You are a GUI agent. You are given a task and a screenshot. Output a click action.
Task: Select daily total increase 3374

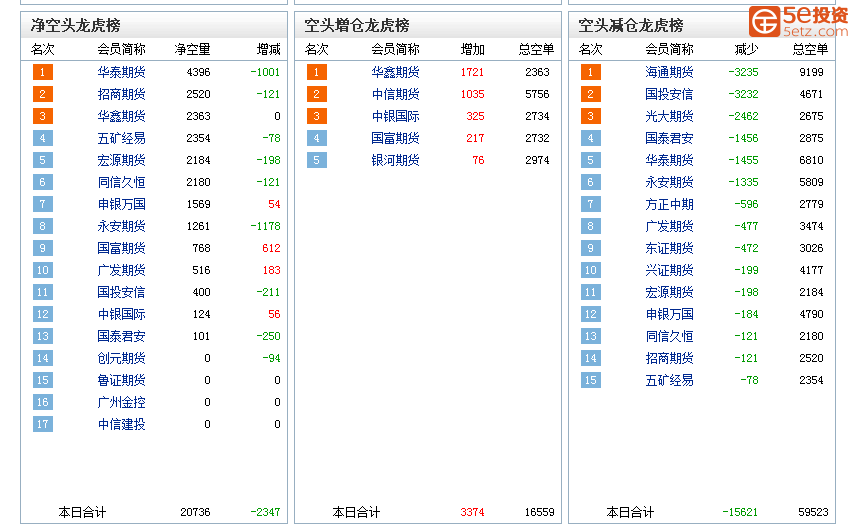[472, 512]
